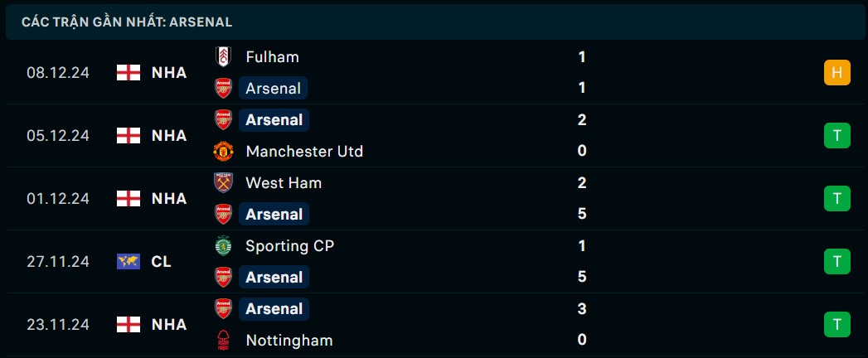The image size is (868, 358).
Task: Click the 01.12.24 match date
Action: [x=57, y=199]
